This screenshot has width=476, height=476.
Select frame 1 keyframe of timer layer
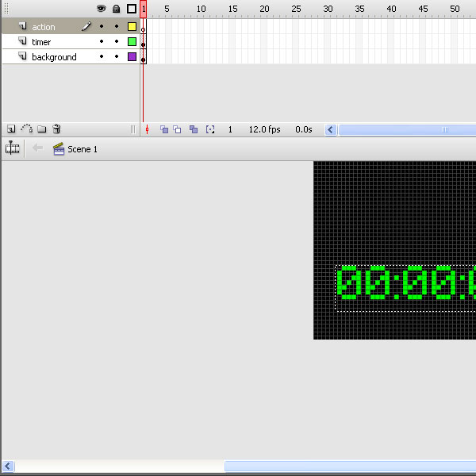(144, 41)
